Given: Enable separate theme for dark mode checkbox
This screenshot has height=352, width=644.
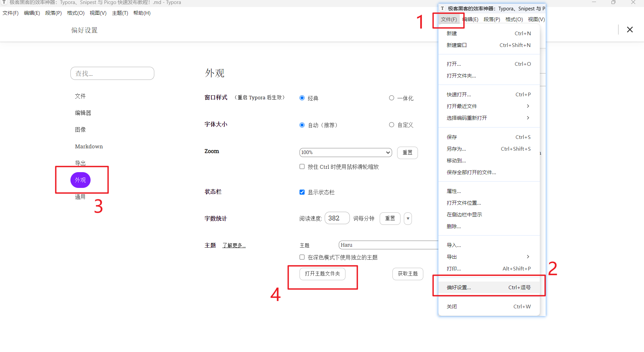Looking at the screenshot, I should (302, 257).
